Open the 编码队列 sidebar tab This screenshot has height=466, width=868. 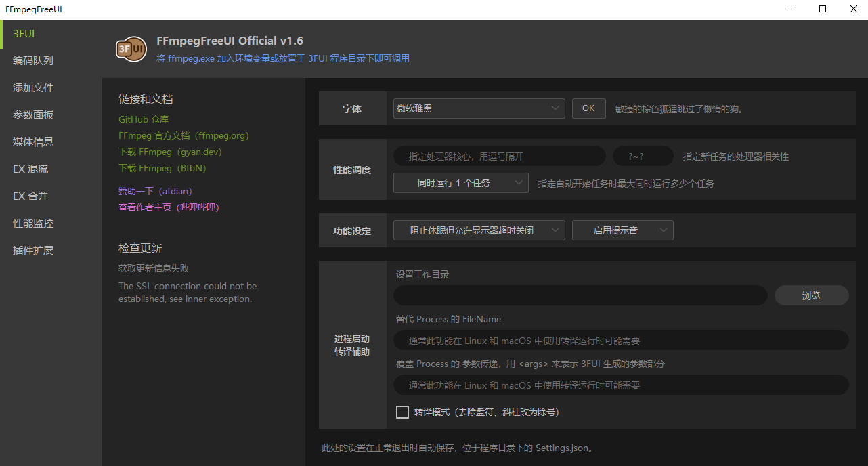[33, 60]
